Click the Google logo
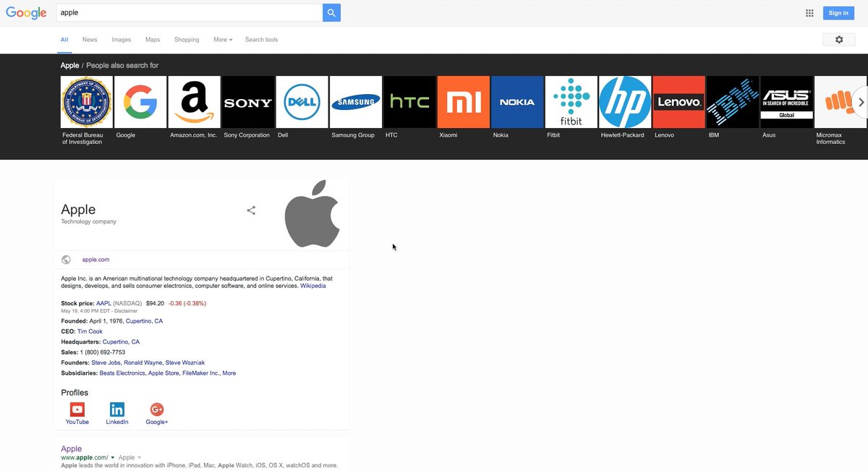 click(26, 12)
